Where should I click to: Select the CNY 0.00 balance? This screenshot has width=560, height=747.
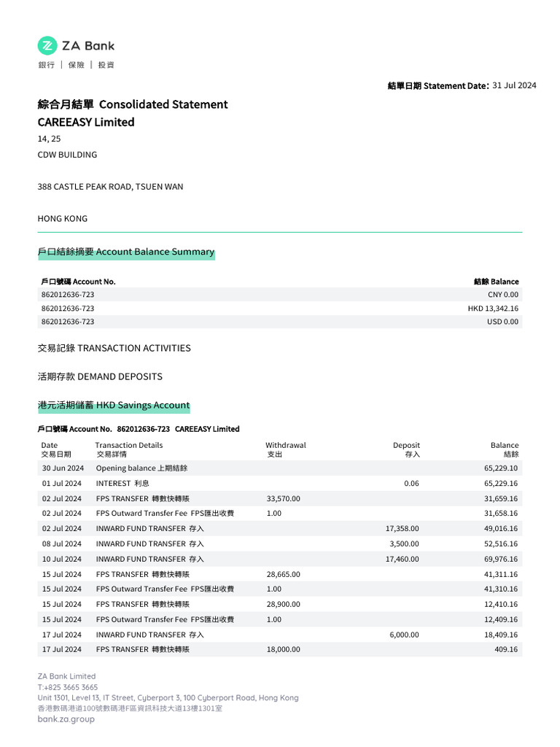pyautogui.click(x=503, y=295)
